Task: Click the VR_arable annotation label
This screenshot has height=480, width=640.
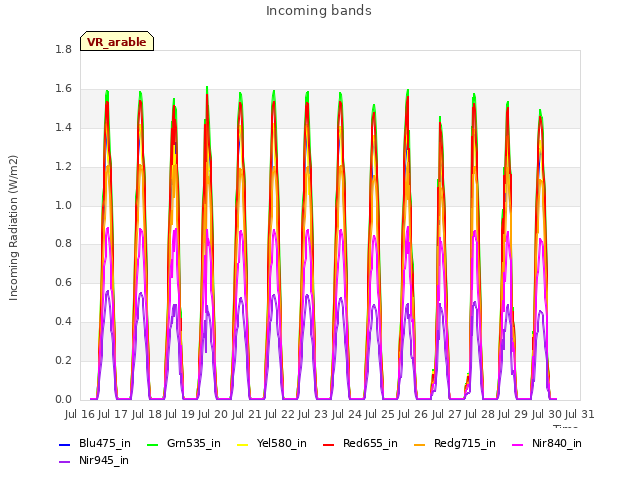Action: pyautogui.click(x=117, y=42)
